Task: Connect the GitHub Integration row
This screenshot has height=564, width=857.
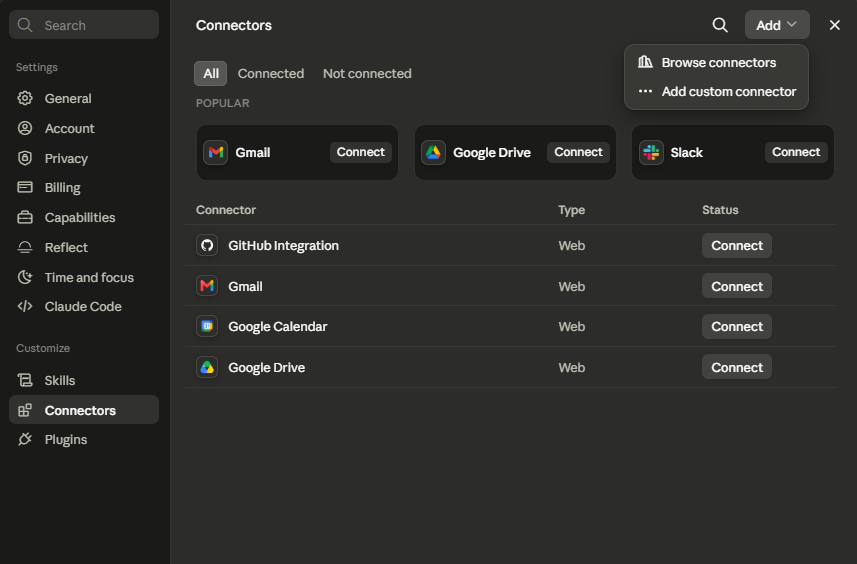Action: 737,245
